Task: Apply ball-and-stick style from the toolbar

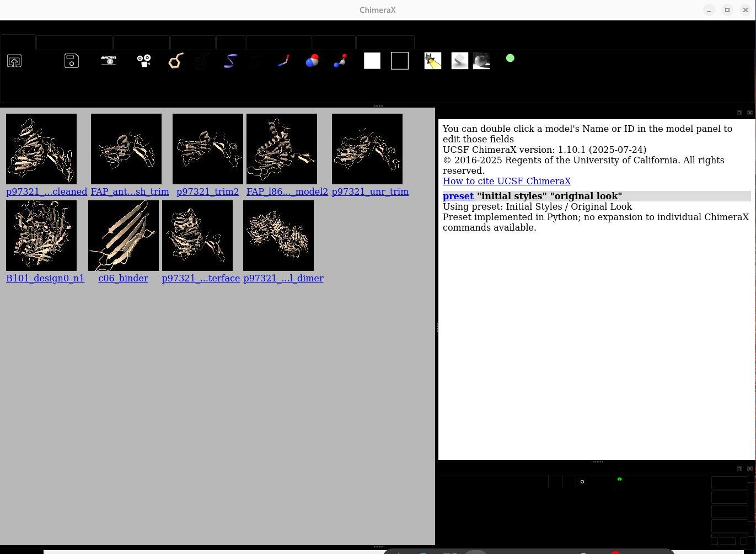Action: click(x=340, y=61)
